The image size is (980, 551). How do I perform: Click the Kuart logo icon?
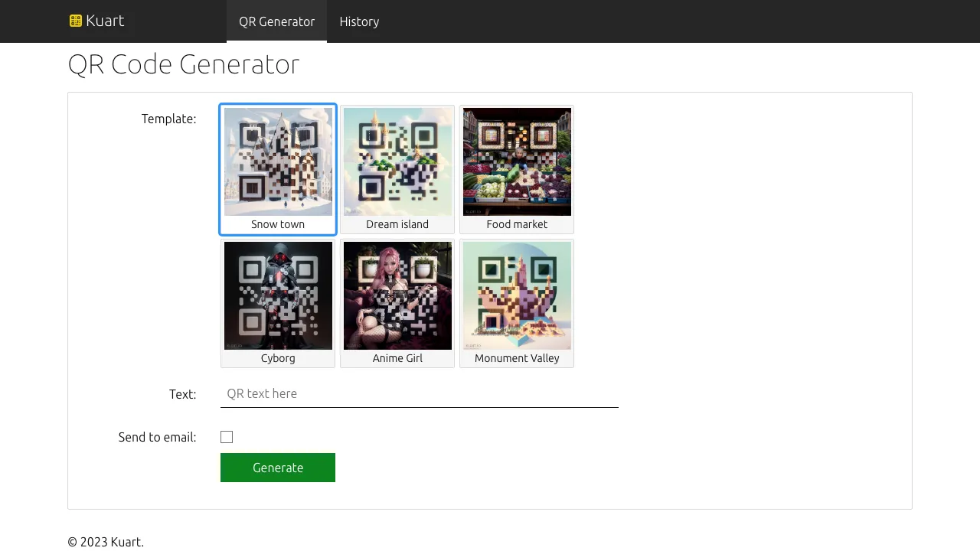click(75, 21)
